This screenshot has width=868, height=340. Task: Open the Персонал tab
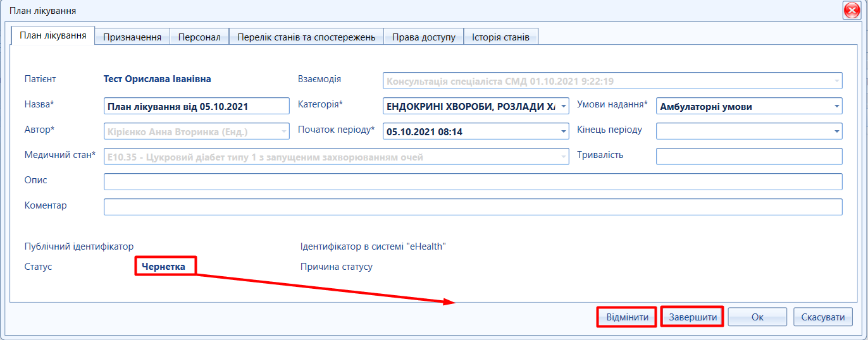(x=199, y=37)
